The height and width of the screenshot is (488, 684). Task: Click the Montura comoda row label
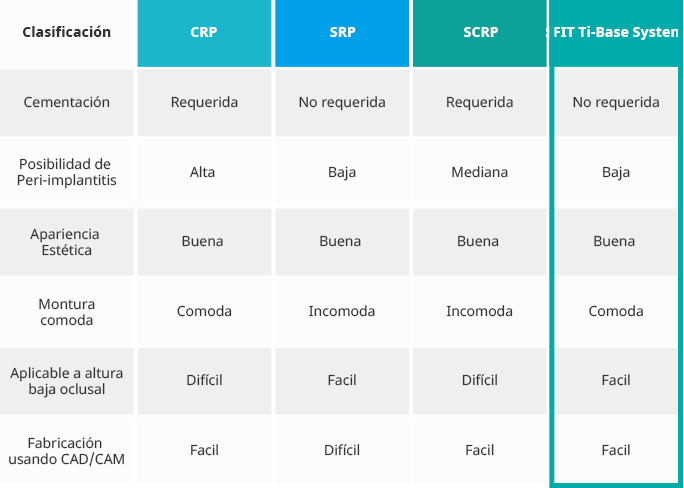pyautogui.click(x=67, y=311)
